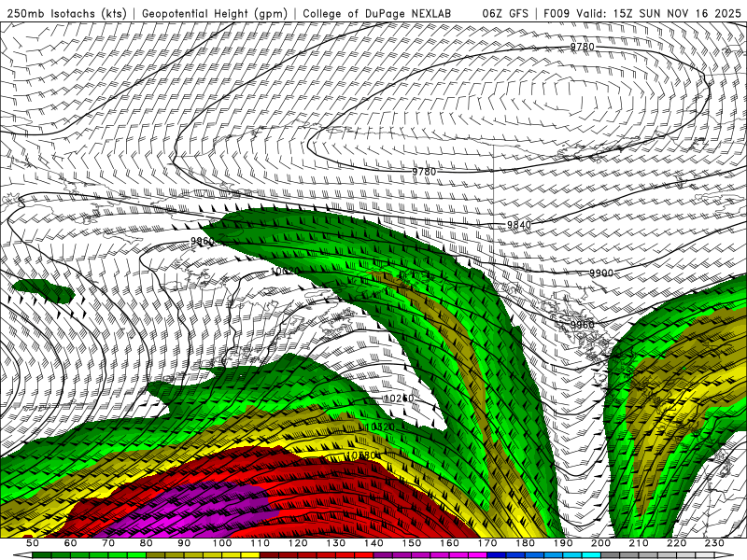Click the "06Z GFS" model run label

click(x=505, y=13)
